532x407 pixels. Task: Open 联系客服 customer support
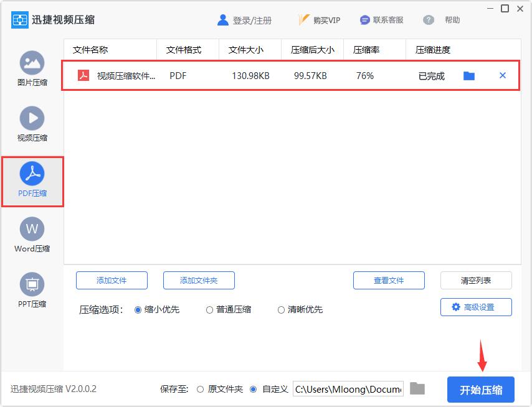point(382,20)
